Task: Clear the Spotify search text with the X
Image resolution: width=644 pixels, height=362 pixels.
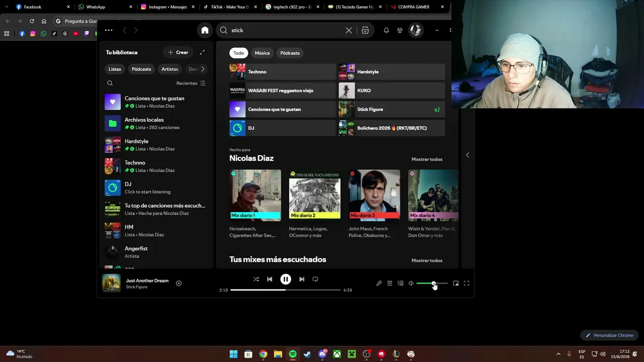Action: click(x=349, y=30)
